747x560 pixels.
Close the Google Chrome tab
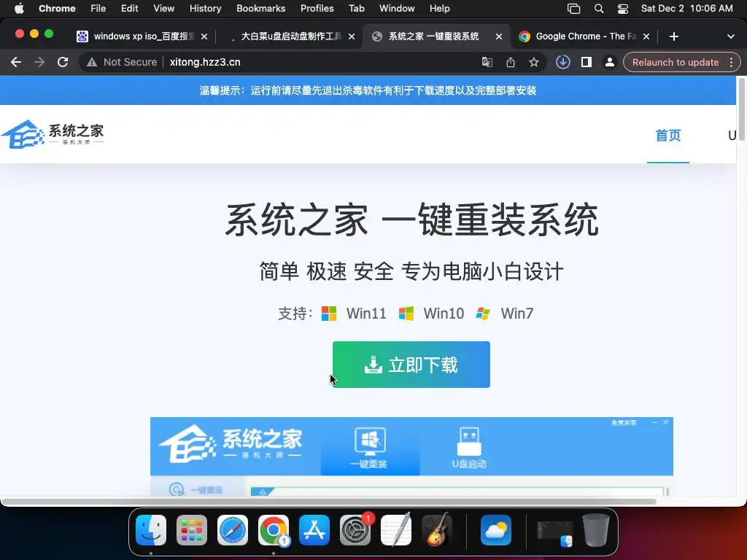point(646,36)
